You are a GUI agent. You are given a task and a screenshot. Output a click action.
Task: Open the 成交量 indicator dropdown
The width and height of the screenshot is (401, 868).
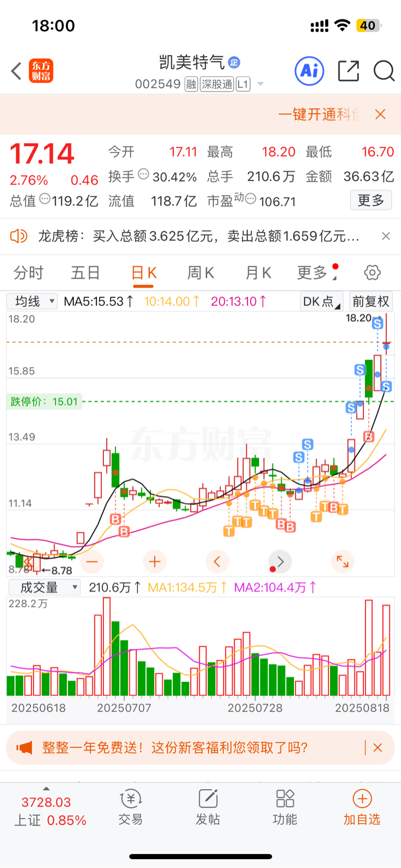pyautogui.click(x=44, y=588)
